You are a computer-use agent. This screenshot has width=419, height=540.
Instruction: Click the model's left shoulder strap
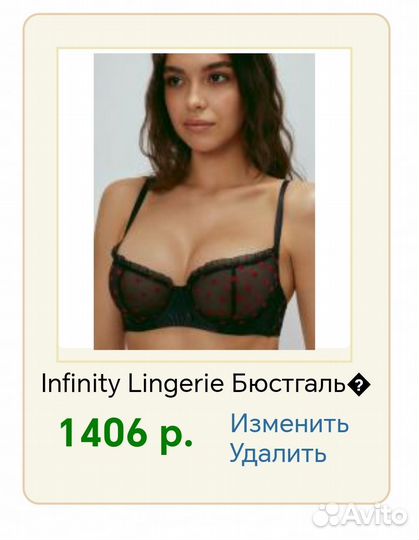coord(283,216)
